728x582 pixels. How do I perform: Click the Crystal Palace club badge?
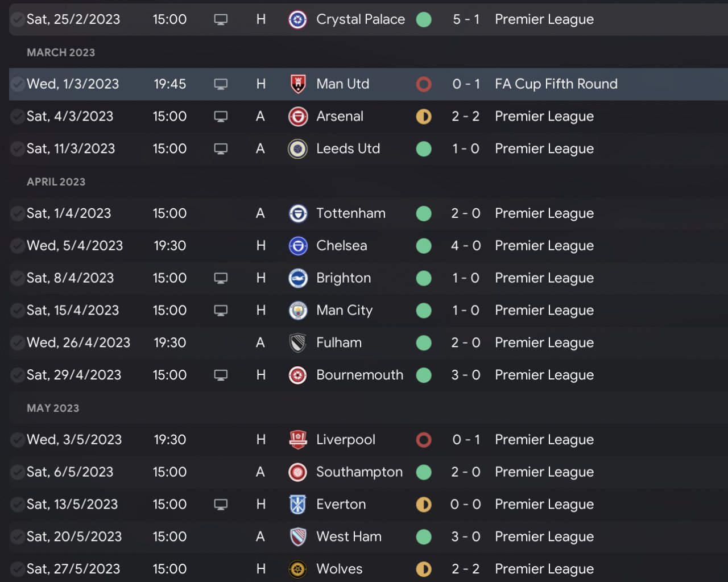click(x=297, y=19)
